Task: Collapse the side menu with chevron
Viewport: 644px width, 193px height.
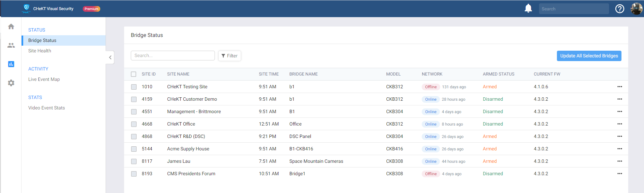Action: pos(110,57)
